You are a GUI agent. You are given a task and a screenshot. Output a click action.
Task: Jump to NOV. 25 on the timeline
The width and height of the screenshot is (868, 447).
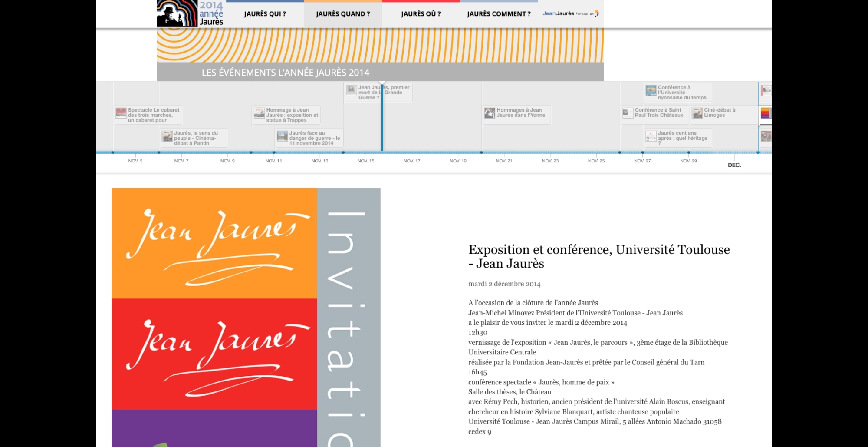pyautogui.click(x=596, y=161)
